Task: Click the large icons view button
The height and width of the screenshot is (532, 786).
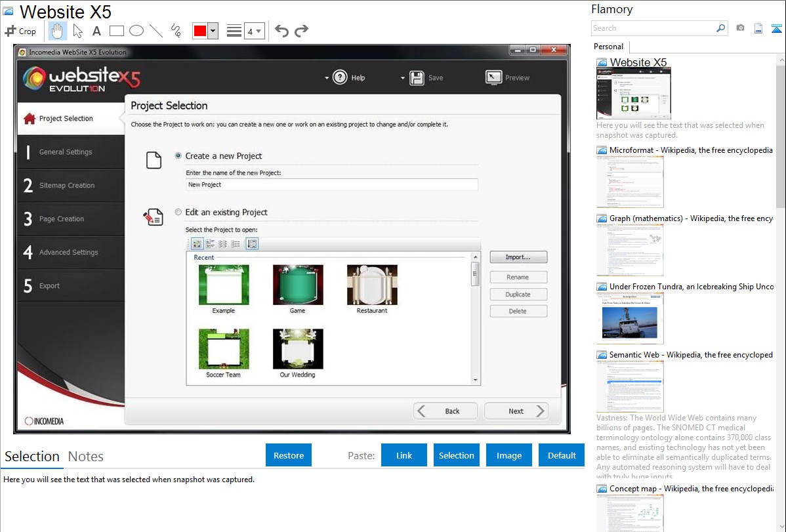Action: click(x=197, y=243)
